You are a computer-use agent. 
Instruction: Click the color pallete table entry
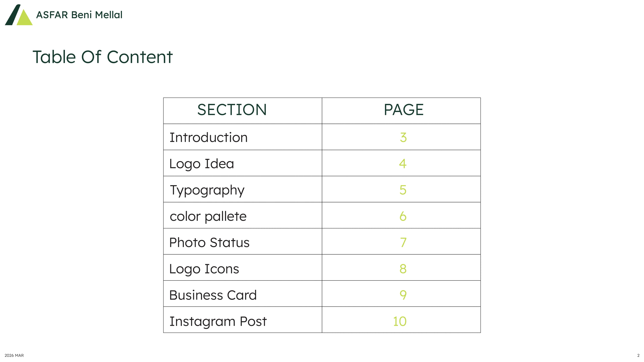(208, 216)
